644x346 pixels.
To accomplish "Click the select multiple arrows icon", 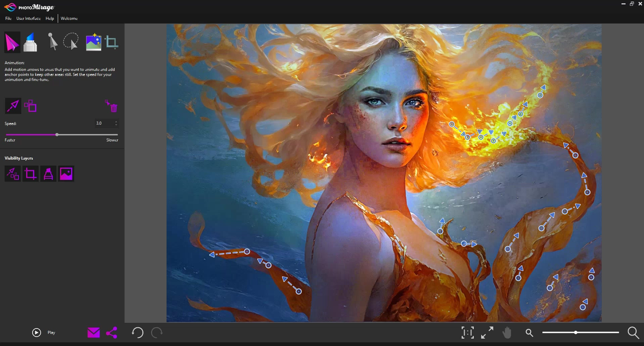I will point(30,106).
